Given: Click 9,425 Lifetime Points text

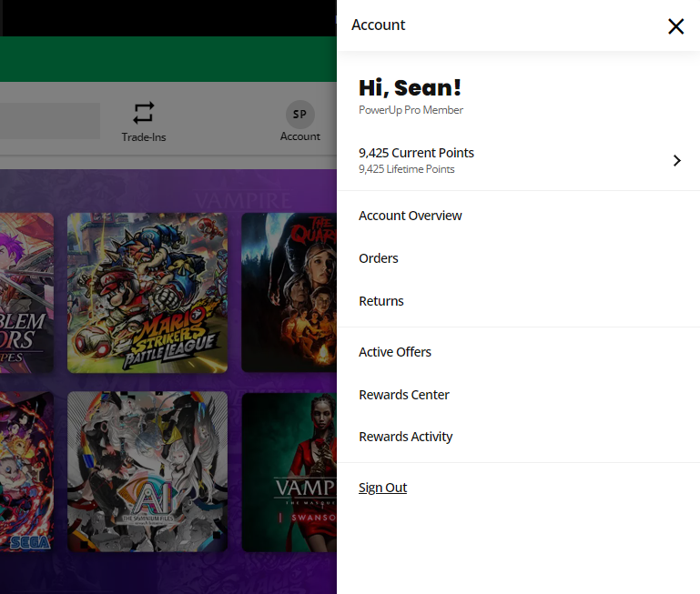Looking at the screenshot, I should point(406,169).
